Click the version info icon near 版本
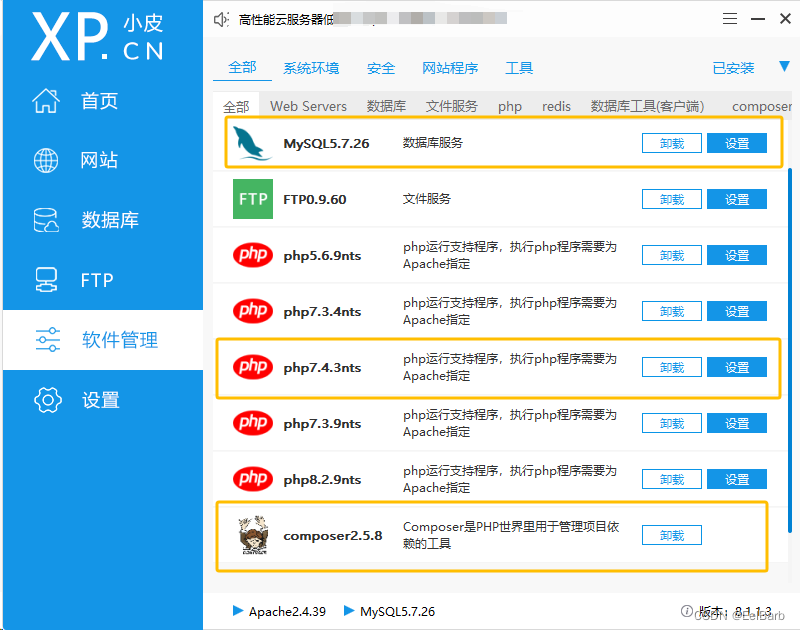 [x=687, y=611]
